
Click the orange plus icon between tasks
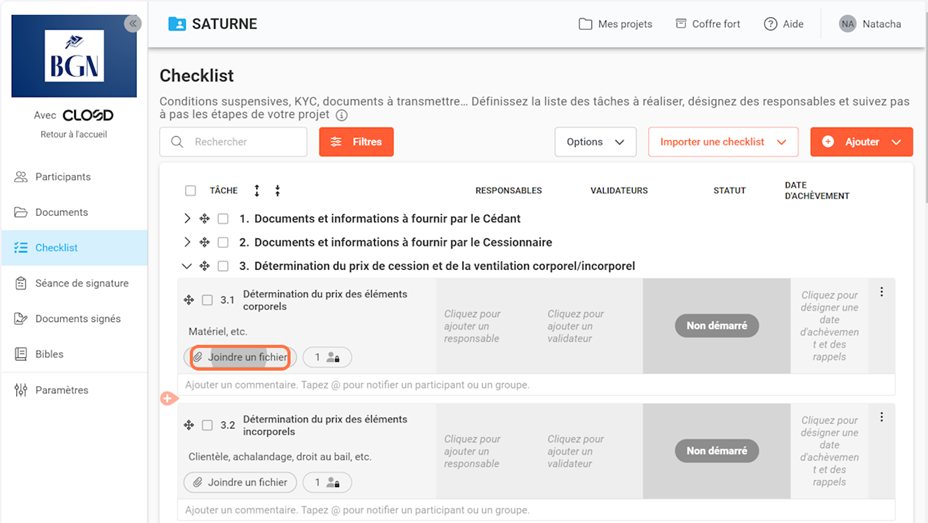click(x=167, y=398)
